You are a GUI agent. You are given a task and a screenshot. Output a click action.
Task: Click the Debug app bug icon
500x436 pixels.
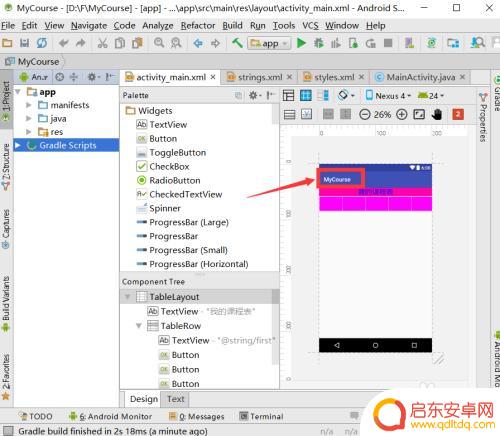click(319, 43)
